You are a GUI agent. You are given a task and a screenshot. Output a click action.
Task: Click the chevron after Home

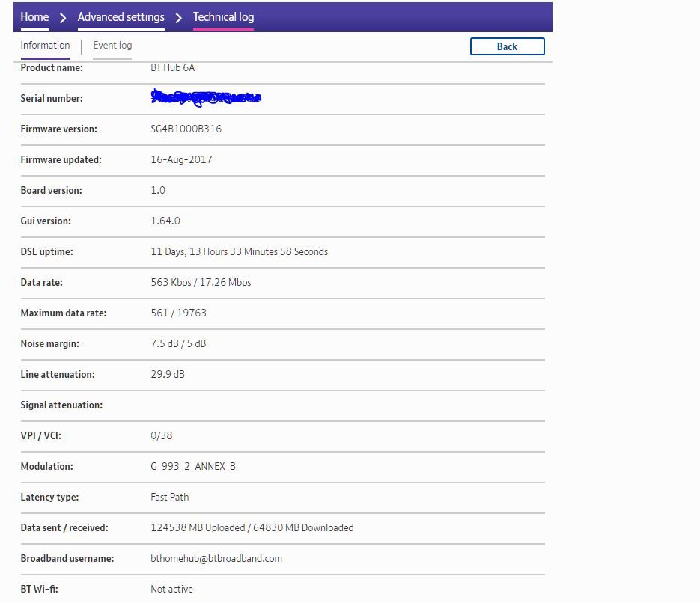coord(63,18)
